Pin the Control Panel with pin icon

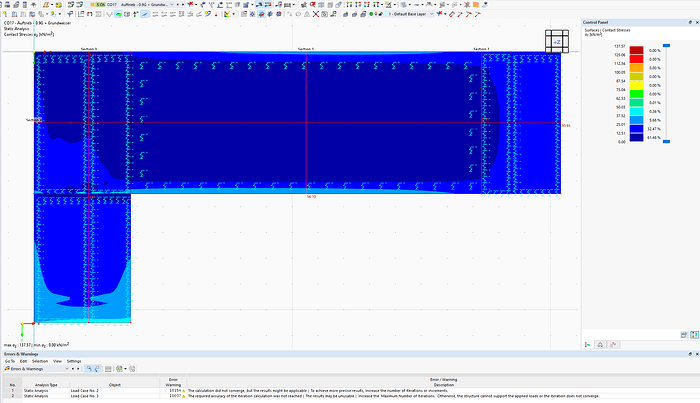point(690,22)
